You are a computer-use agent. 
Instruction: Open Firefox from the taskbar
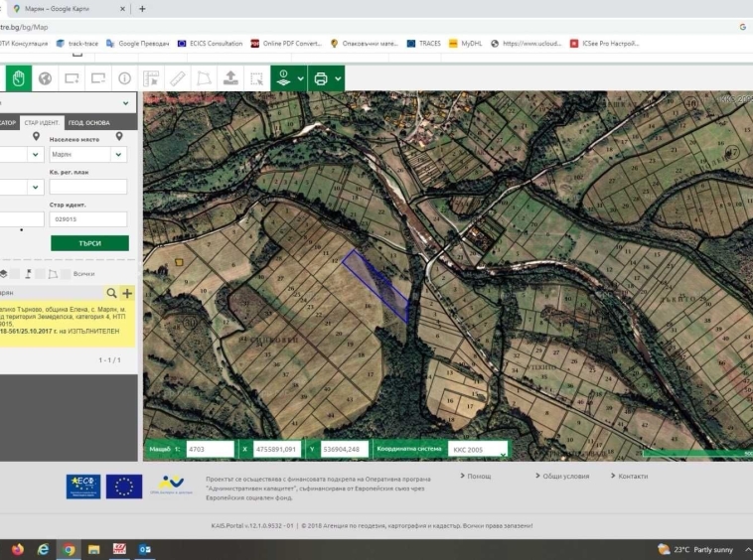[18, 549]
